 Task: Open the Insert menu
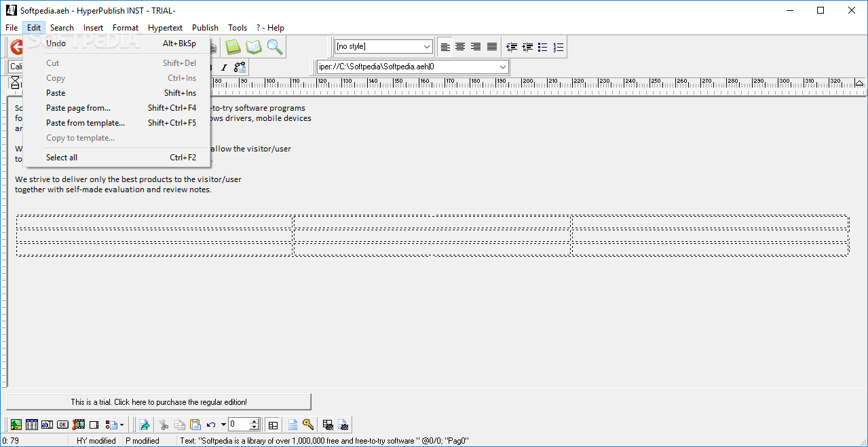(93, 28)
